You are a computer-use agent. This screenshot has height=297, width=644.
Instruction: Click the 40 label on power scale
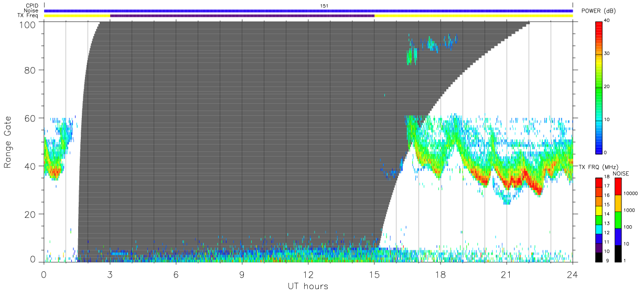tap(608, 21)
